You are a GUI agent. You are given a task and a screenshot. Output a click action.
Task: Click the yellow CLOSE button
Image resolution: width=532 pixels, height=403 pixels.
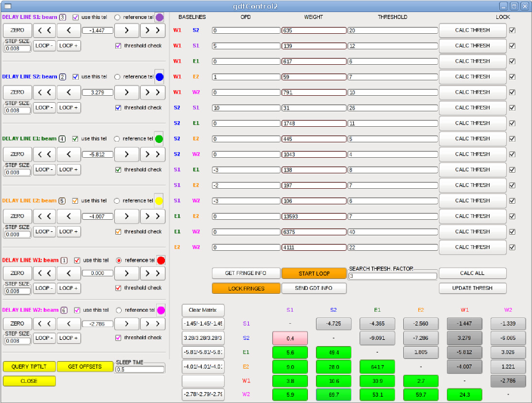click(29, 381)
